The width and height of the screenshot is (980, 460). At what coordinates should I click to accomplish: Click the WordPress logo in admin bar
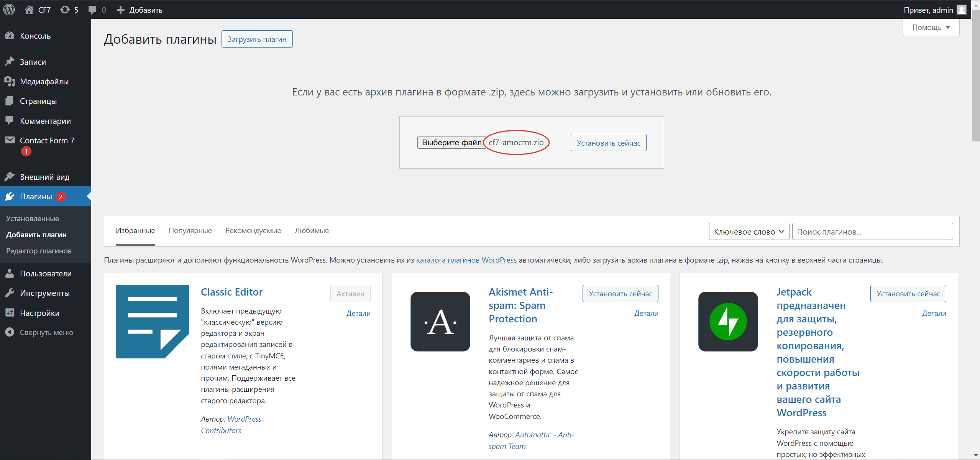click(9, 10)
